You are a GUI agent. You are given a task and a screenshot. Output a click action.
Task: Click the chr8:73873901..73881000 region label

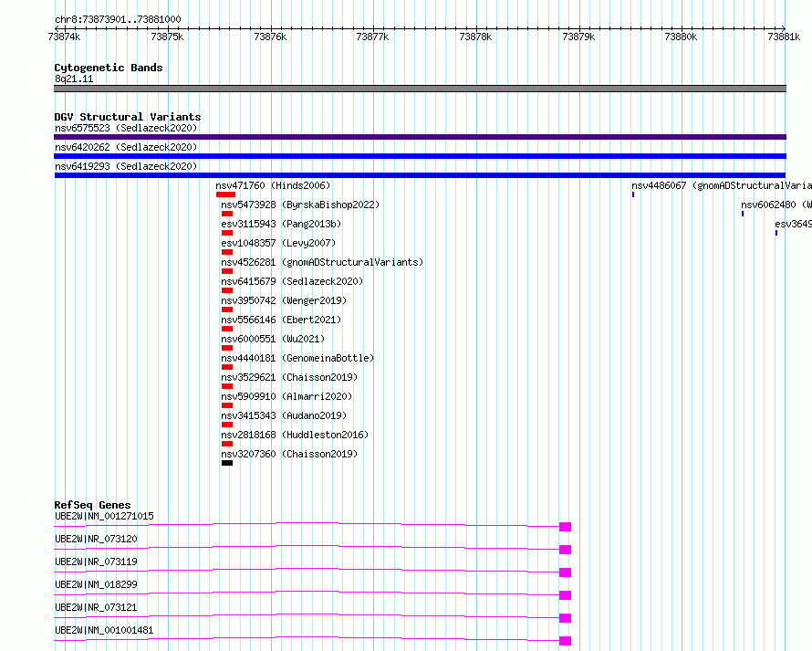point(118,19)
